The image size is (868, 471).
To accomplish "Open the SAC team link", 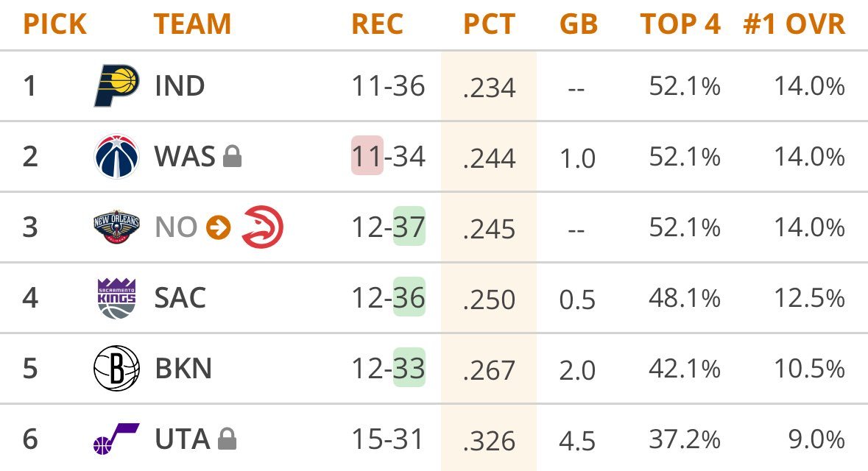I will click(180, 298).
